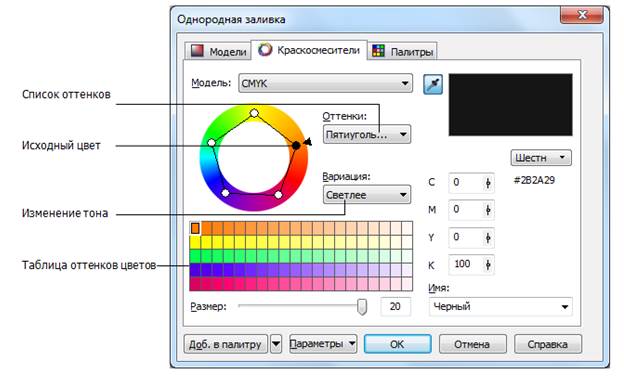The width and height of the screenshot is (624, 377).
Task: Pick the first green swatch in third row
Action: [195, 256]
